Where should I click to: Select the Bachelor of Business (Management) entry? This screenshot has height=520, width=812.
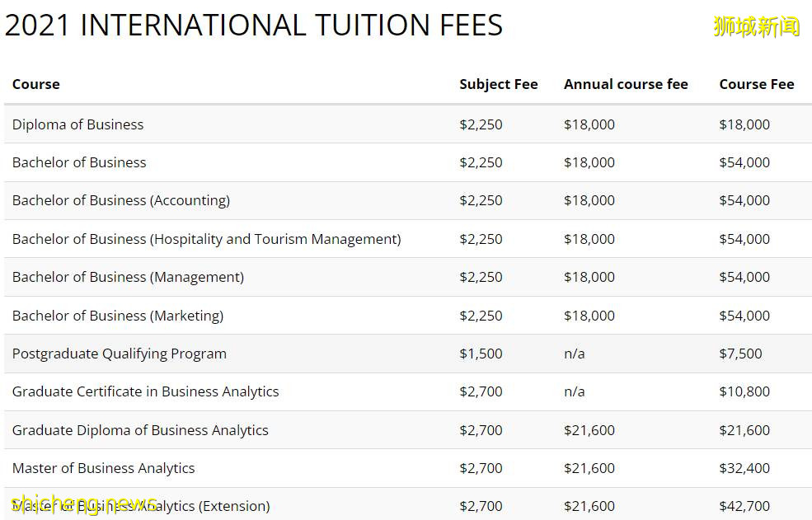point(128,277)
